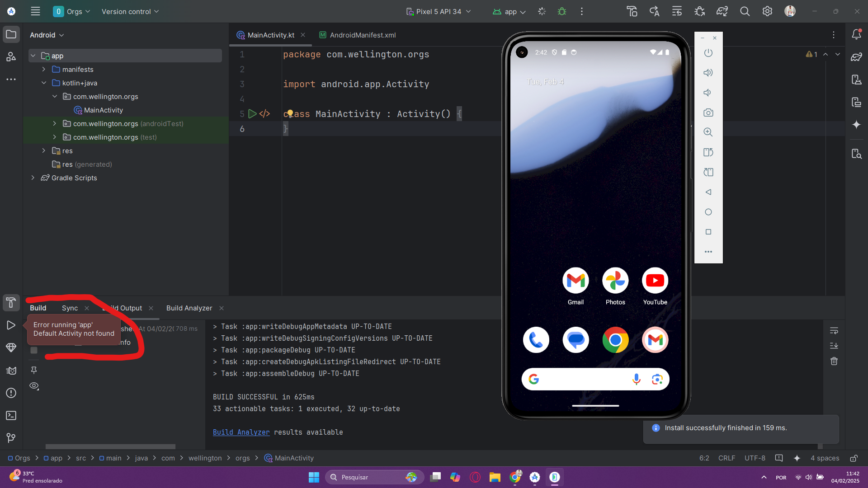Open Notifications bell in right sidebar
The image size is (868, 488).
[856, 34]
